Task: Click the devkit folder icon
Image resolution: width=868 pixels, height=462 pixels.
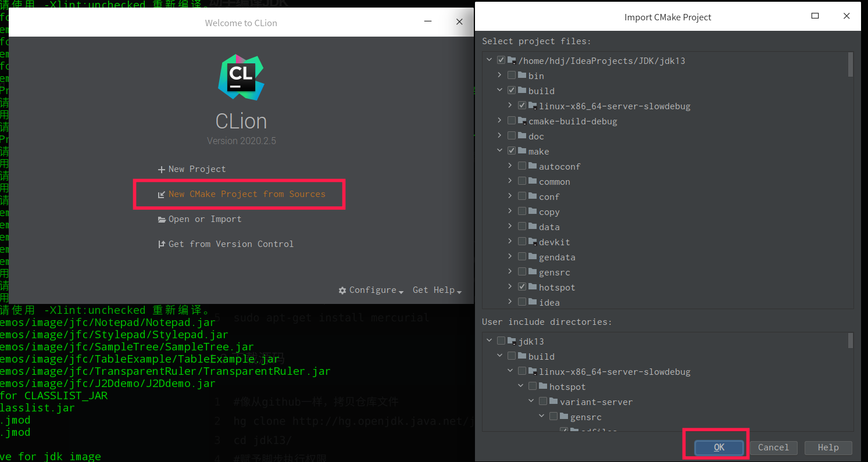Action: click(533, 242)
